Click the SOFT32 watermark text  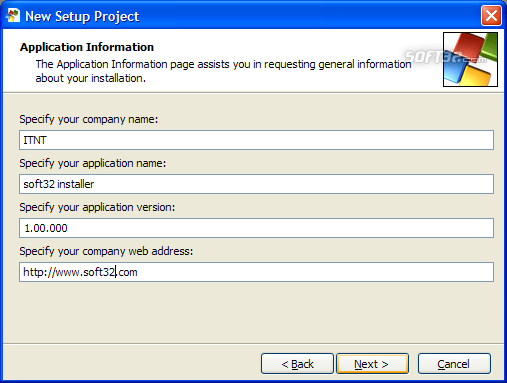point(445,57)
